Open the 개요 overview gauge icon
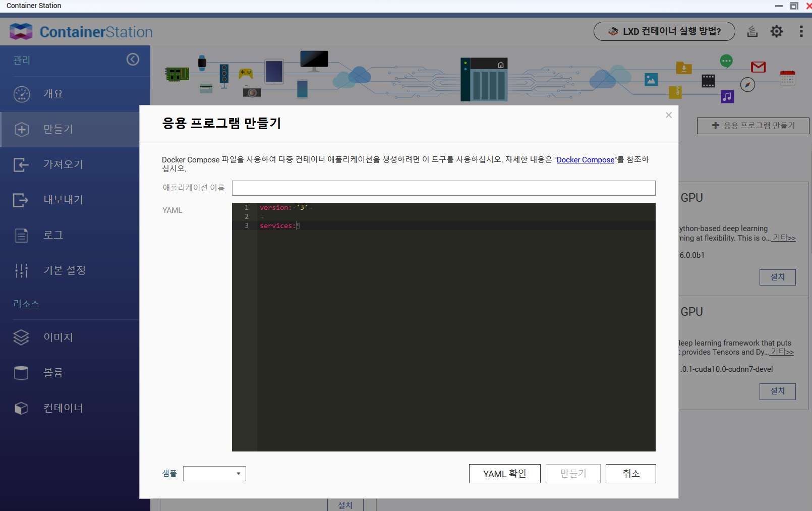This screenshot has height=511, width=812. click(22, 94)
